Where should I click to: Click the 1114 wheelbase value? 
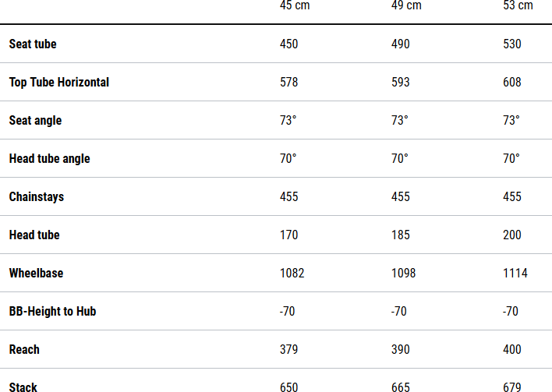(x=515, y=274)
